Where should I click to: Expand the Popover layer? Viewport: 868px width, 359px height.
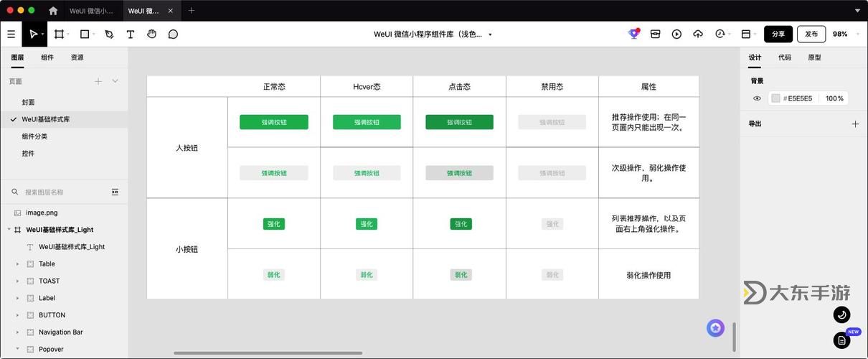pos(18,350)
